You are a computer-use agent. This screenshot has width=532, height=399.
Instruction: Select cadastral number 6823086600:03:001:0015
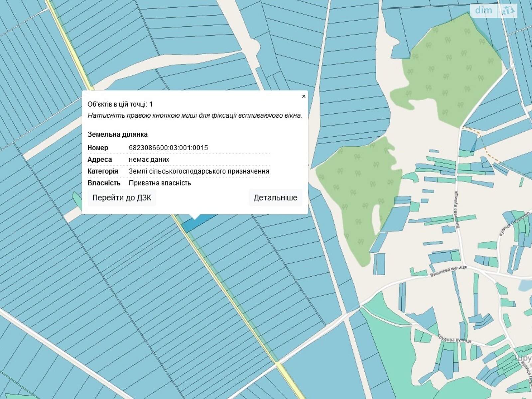pos(168,148)
